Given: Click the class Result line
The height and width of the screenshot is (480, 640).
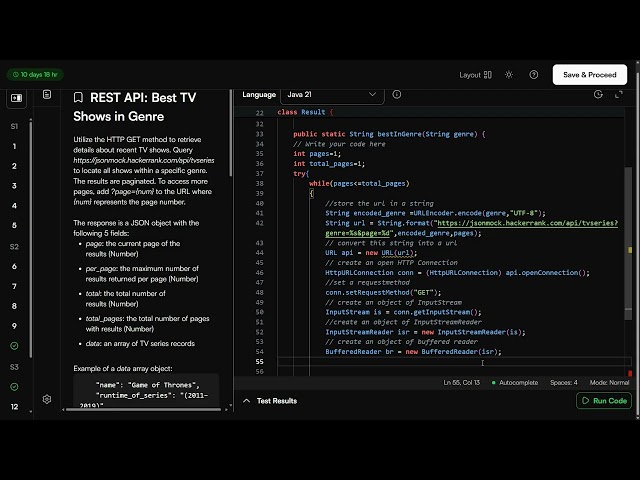Looking at the screenshot, I should [x=305, y=112].
